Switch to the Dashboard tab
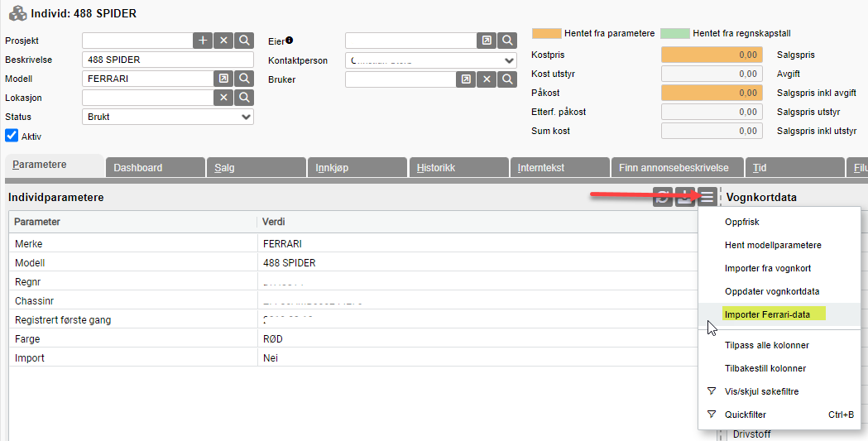Image resolution: width=868 pixels, height=441 pixels. (155, 168)
